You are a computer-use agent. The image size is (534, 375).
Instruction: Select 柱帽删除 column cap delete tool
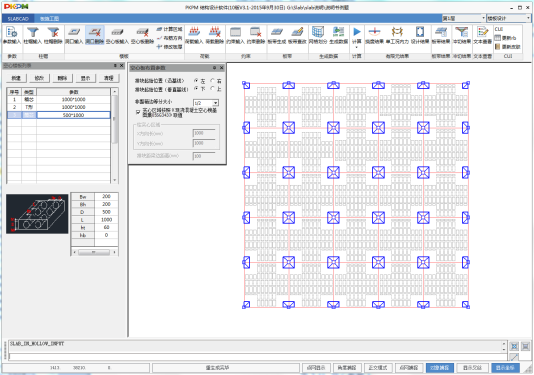point(53,35)
